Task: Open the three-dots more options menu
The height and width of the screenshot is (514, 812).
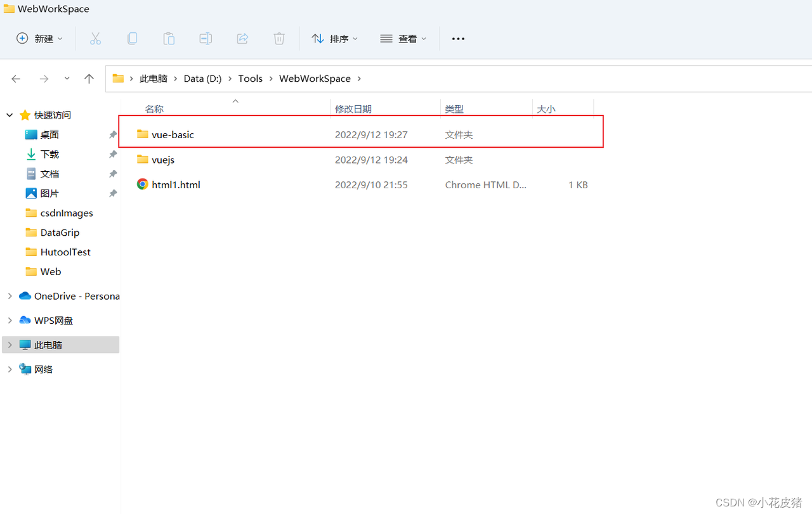Action: (458, 39)
